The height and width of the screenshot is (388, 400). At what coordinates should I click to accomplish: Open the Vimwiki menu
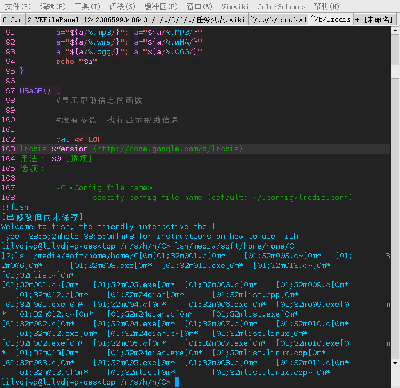(235, 6)
